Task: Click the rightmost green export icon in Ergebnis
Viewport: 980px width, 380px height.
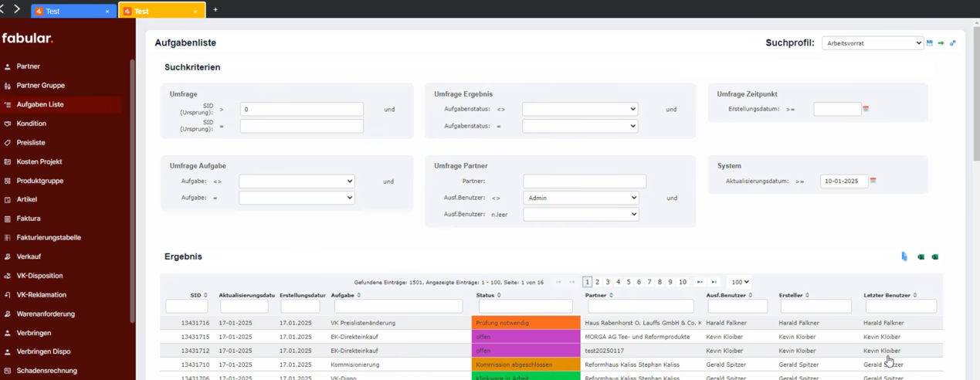Action: tap(934, 256)
